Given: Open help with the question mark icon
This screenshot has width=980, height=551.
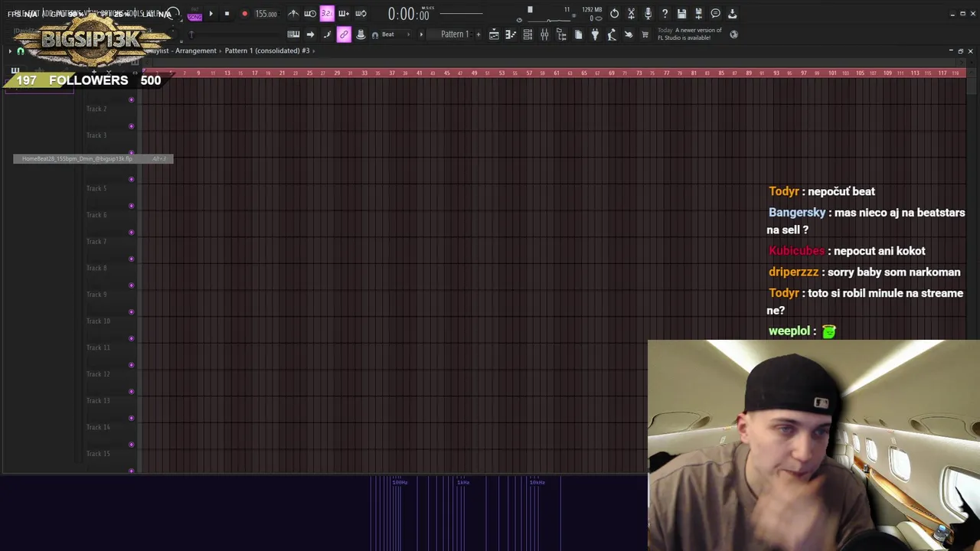Looking at the screenshot, I should click(665, 14).
